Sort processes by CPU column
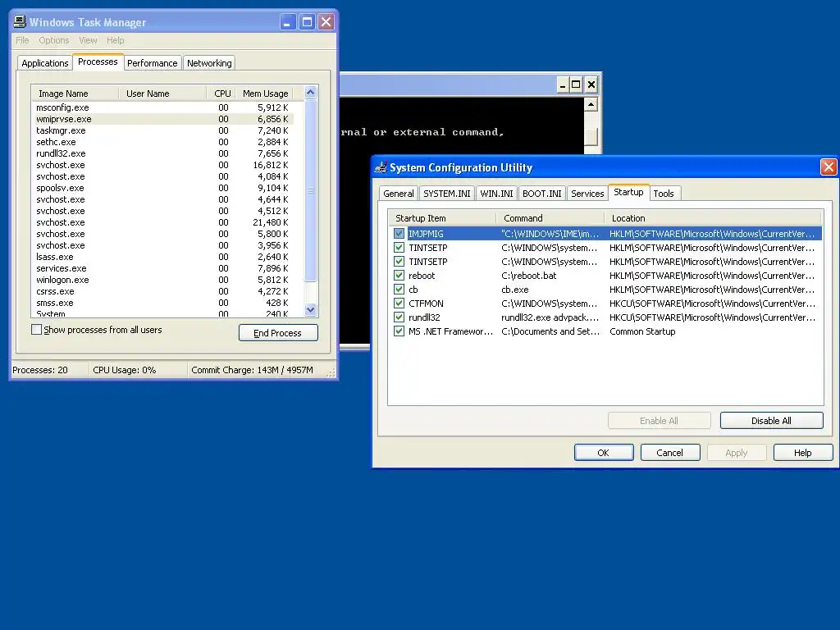 coord(220,94)
